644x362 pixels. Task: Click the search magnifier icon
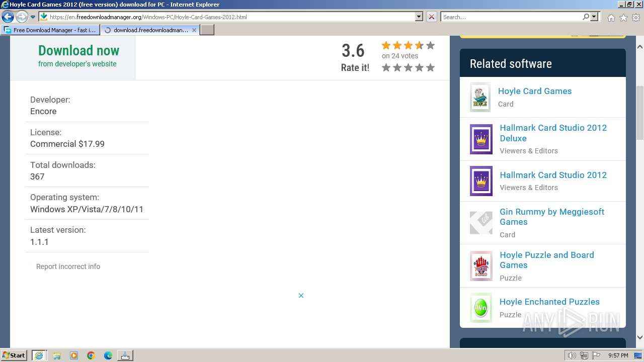[586, 17]
